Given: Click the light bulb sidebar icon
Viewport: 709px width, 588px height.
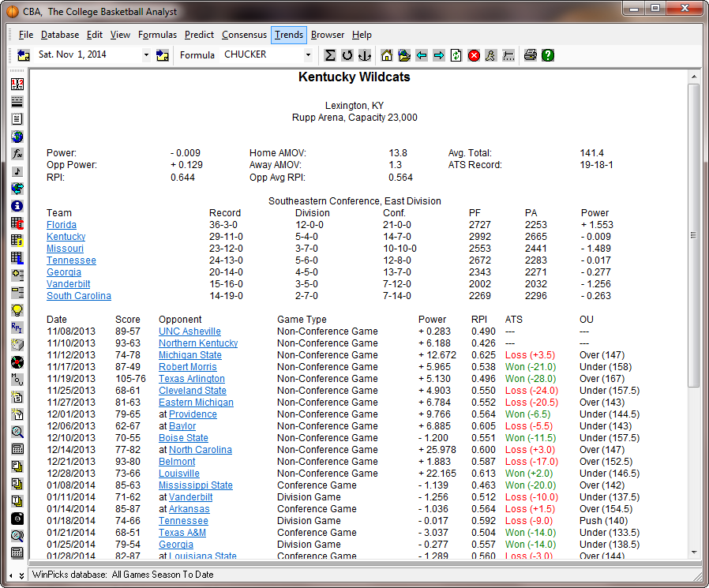Looking at the screenshot, I should 17,310.
